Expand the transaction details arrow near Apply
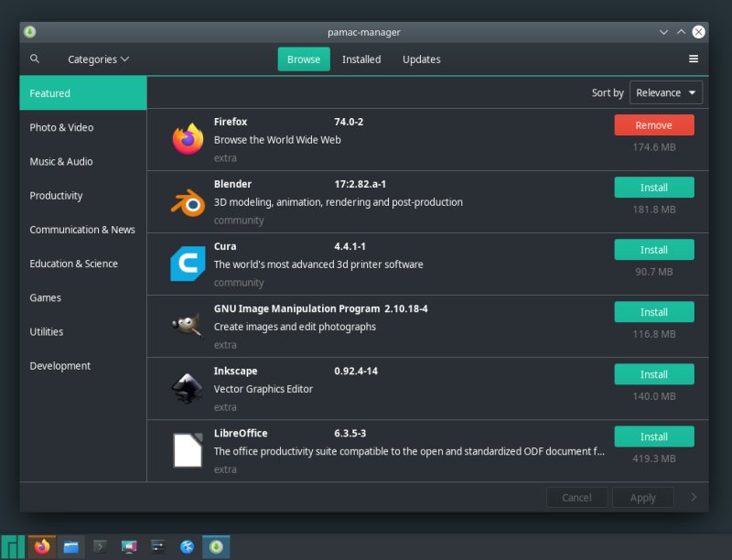The height and width of the screenshot is (560, 732). click(x=694, y=497)
